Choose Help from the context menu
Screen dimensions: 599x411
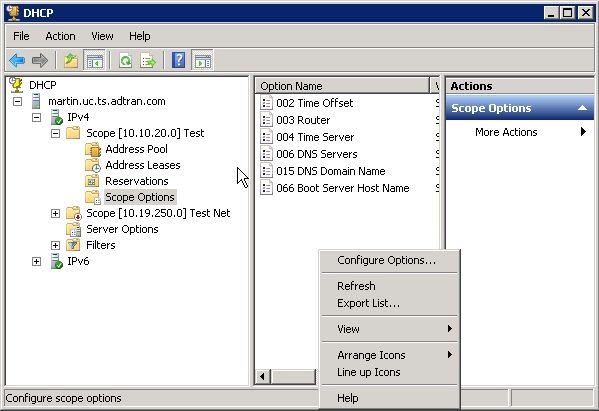click(390, 398)
